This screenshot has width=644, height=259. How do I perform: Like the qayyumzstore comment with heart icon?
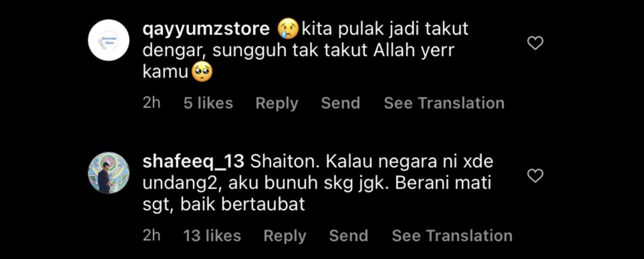(535, 43)
